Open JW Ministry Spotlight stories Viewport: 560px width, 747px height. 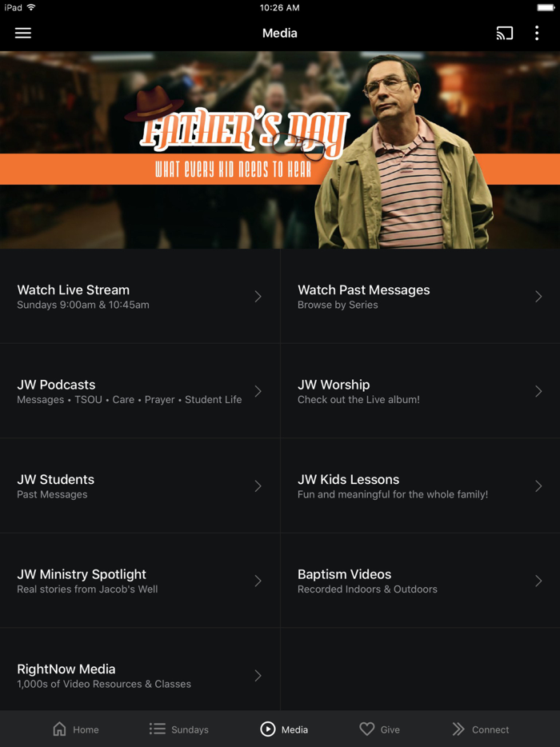pos(140,581)
